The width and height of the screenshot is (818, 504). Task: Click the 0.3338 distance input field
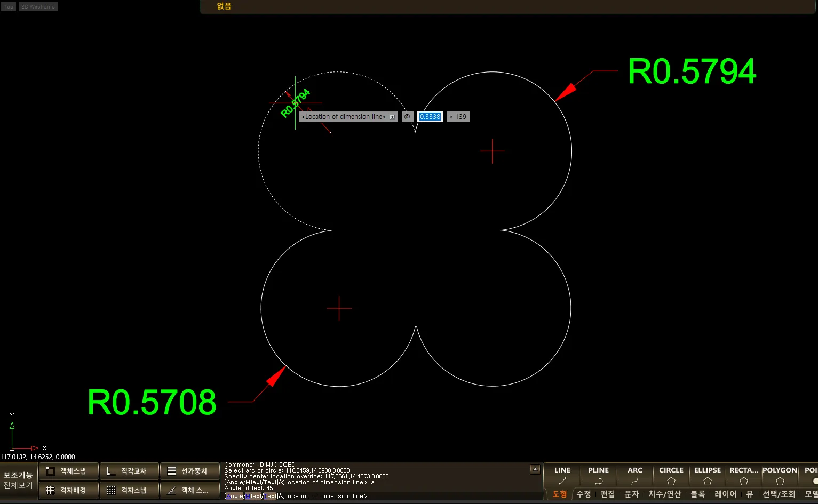(x=430, y=117)
